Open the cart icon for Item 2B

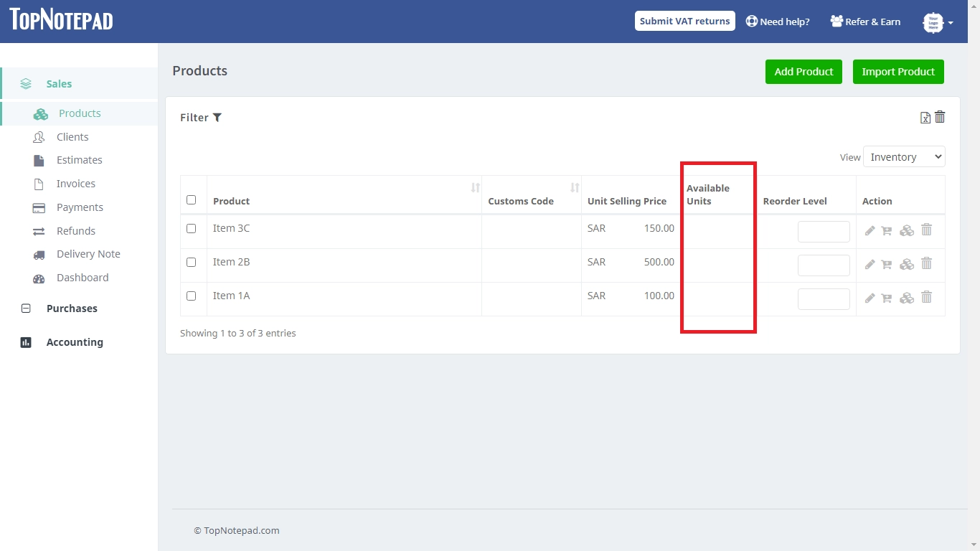click(x=887, y=264)
